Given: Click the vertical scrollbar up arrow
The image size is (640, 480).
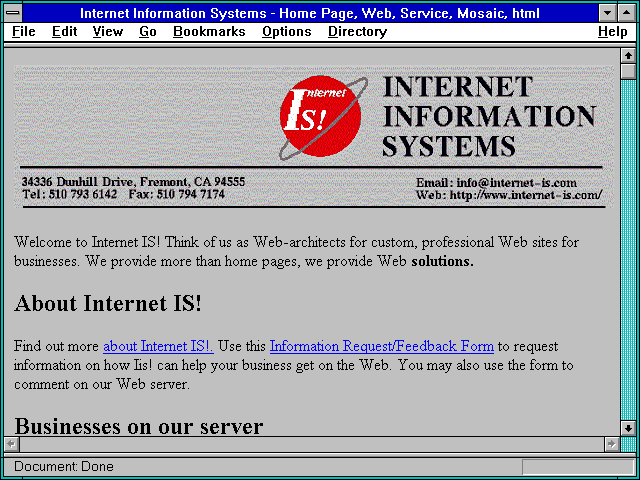Looking at the screenshot, I should [x=628, y=56].
